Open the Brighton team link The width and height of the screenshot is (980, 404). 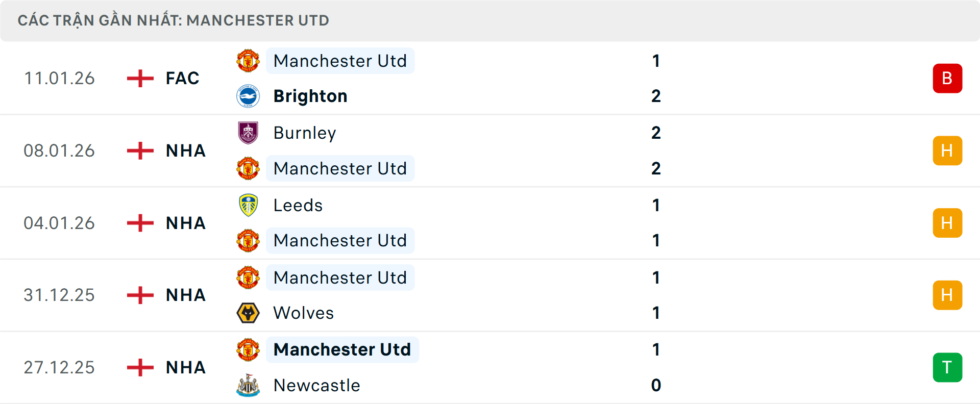click(x=310, y=96)
